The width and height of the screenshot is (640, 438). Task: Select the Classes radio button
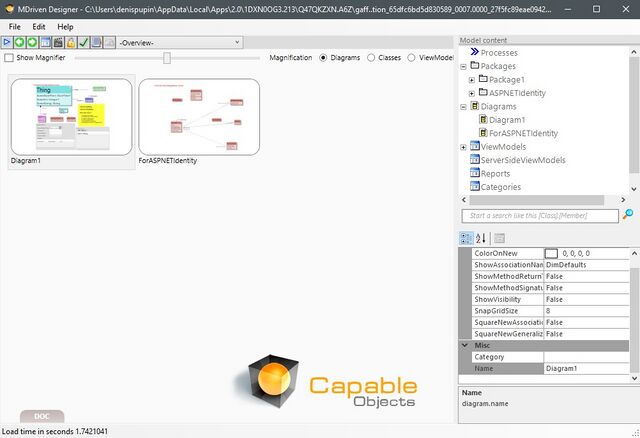click(371, 58)
